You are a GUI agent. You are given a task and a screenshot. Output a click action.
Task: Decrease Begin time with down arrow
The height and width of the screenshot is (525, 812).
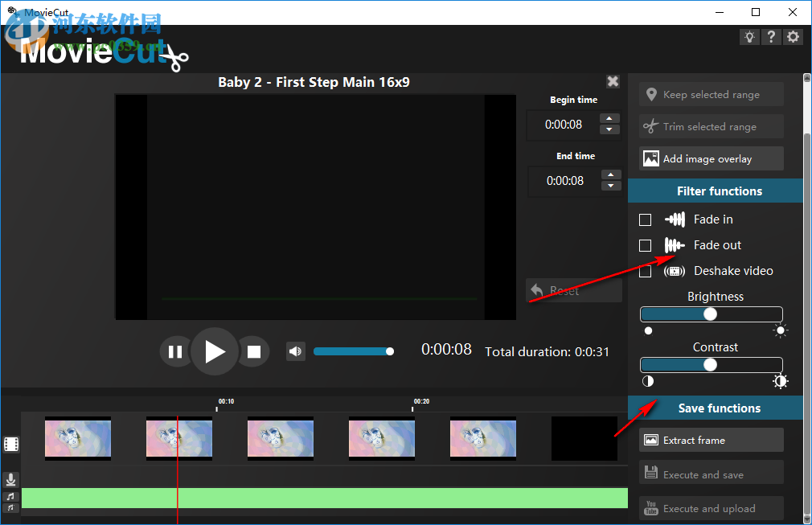[609, 129]
